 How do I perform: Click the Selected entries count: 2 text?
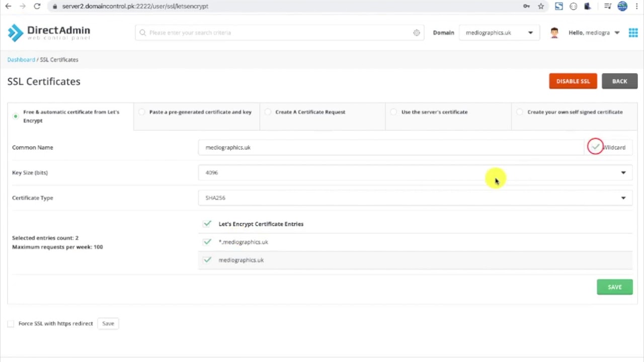pyautogui.click(x=45, y=238)
